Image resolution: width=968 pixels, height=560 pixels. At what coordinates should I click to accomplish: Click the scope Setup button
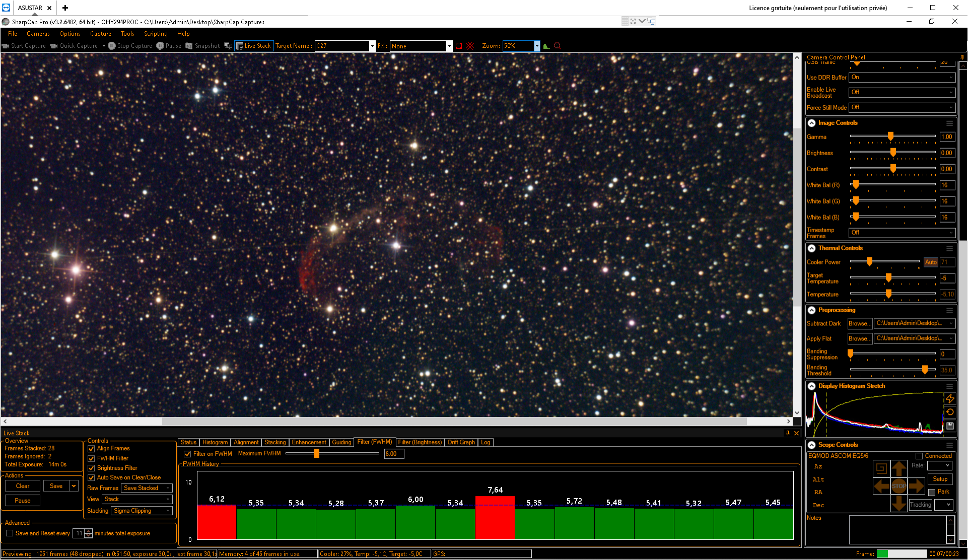pyautogui.click(x=940, y=479)
